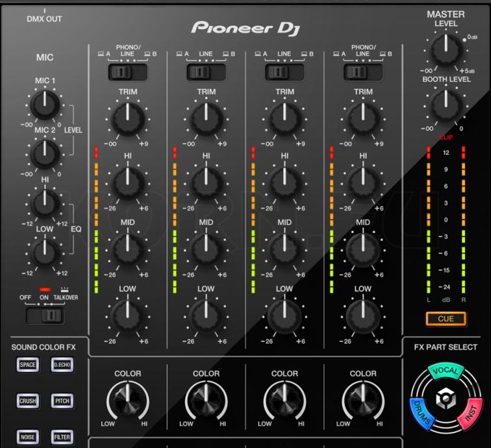
Task: Click channel 4 COLOR filter knob
Action: (363, 401)
